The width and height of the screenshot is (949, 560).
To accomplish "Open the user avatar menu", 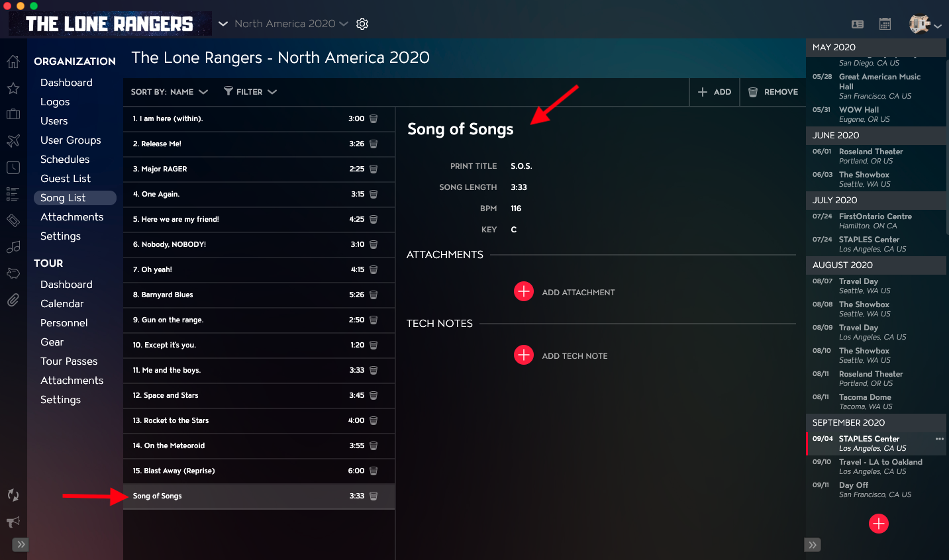I will tap(925, 24).
